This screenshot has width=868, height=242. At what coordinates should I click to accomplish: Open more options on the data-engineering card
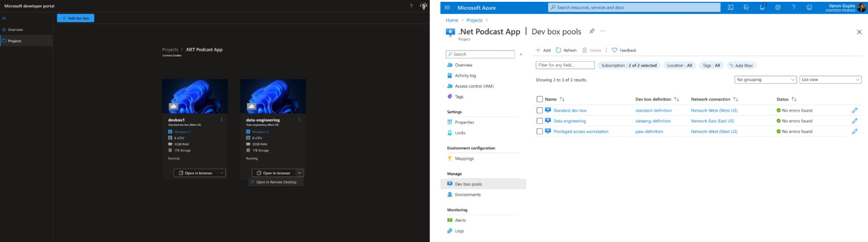coord(299,120)
